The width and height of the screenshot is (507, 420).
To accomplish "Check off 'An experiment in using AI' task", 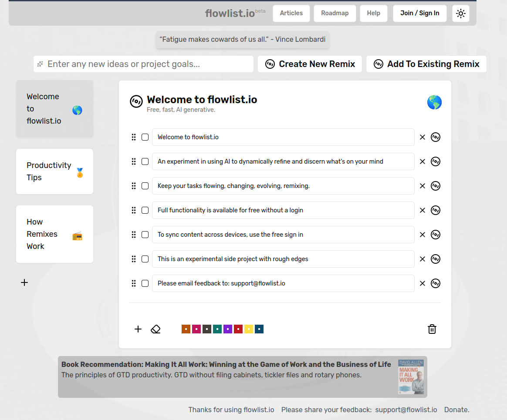I will point(145,161).
